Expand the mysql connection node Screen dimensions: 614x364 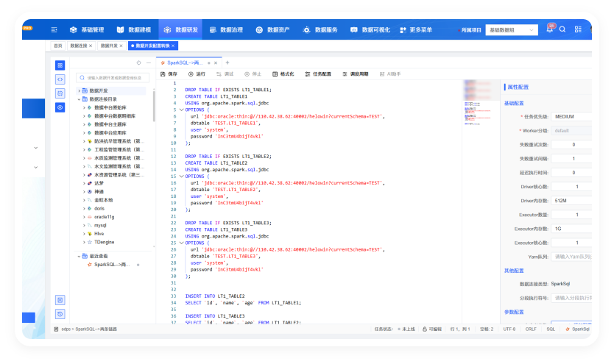pyautogui.click(x=84, y=226)
